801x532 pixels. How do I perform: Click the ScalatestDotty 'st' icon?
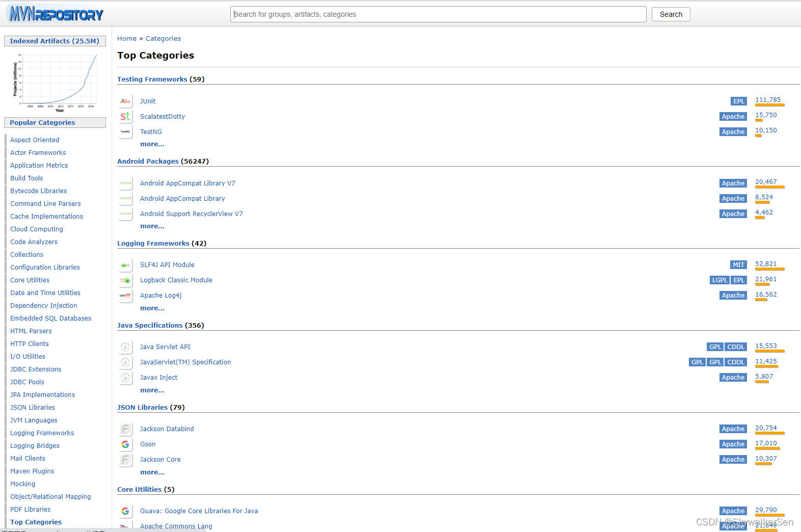coord(125,116)
